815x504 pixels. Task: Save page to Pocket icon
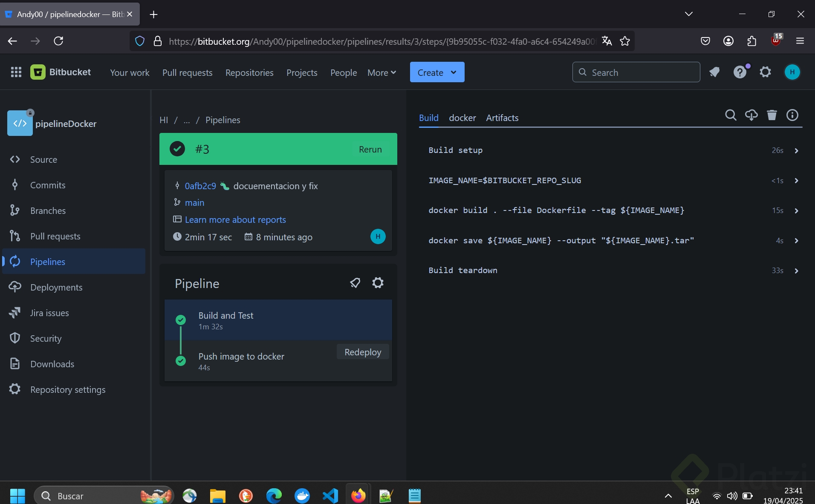point(705,41)
